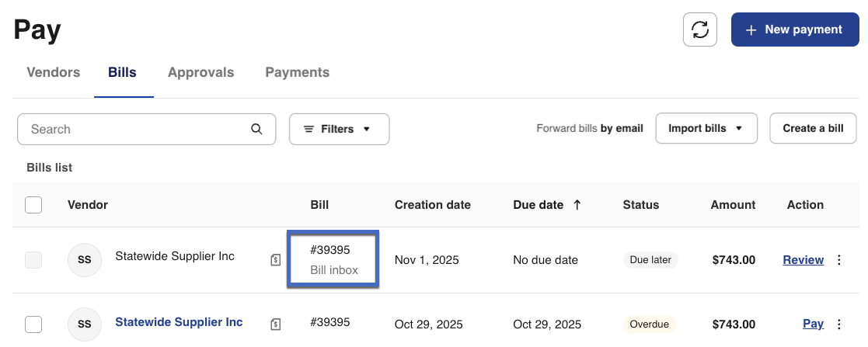Switch to the Vendors tab
This screenshot has height=347, width=868.
point(54,72)
